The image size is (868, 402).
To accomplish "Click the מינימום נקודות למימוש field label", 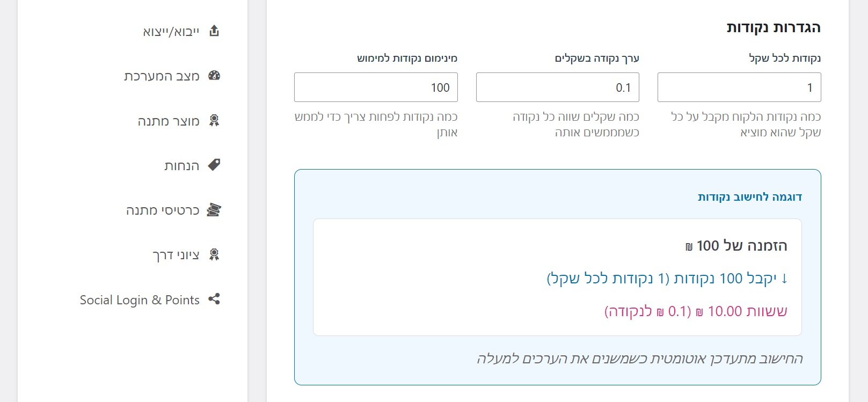I will (x=407, y=58).
